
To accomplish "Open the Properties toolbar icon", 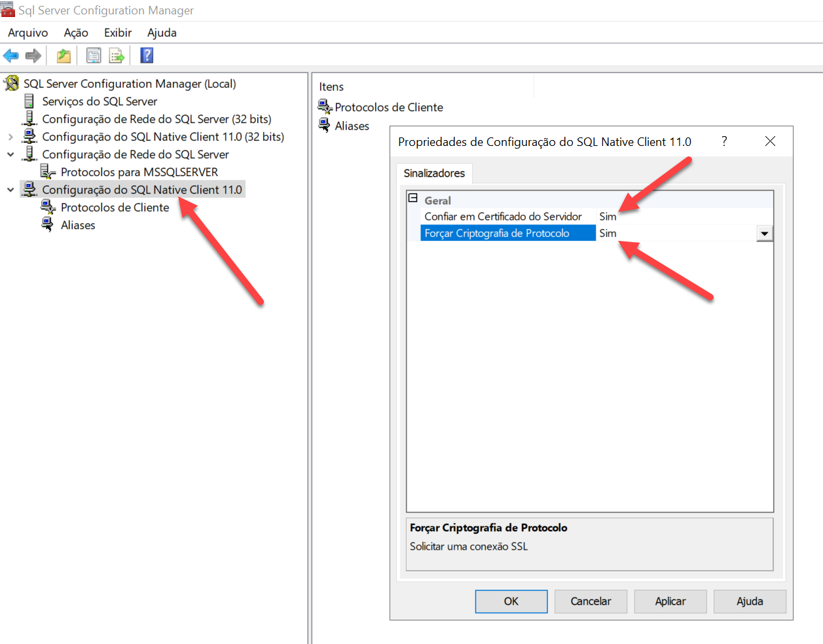I will point(94,56).
